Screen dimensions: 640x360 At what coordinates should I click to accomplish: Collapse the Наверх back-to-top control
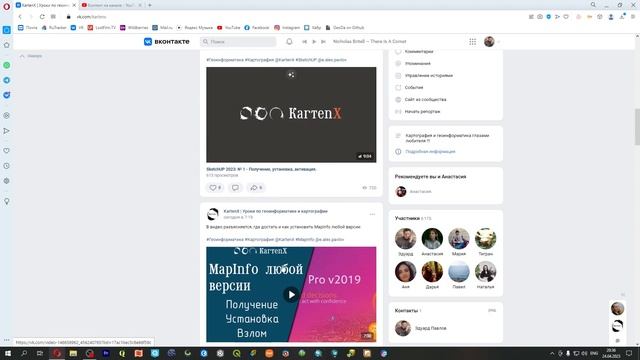pyautogui.click(x=31, y=56)
